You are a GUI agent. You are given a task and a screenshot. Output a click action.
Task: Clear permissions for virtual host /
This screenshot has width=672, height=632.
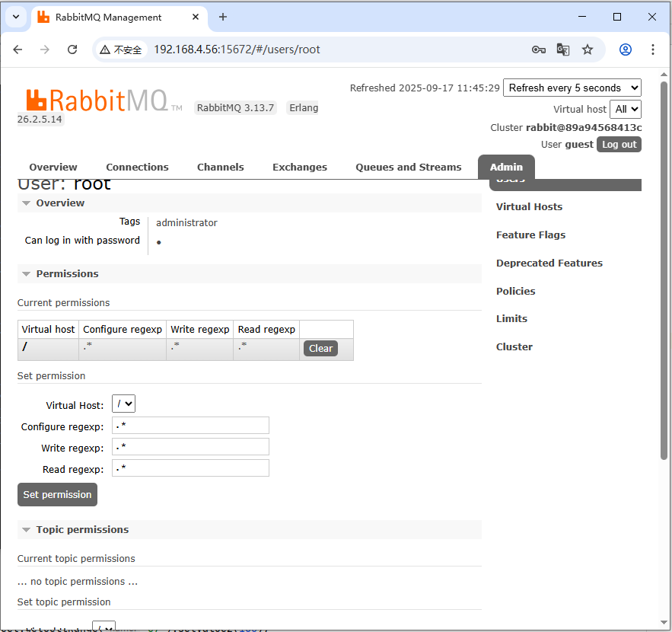click(x=320, y=349)
